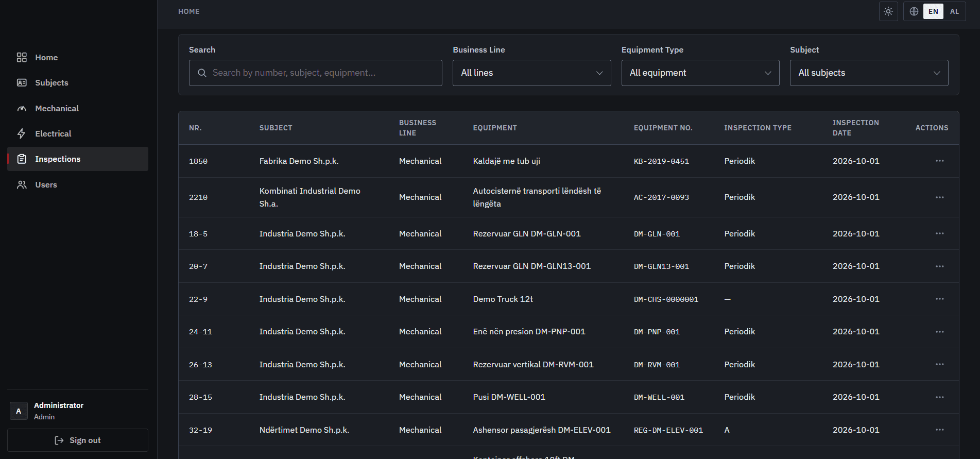980x459 pixels.
Task: Open Subjects in the sidebar
Action: 78,83
